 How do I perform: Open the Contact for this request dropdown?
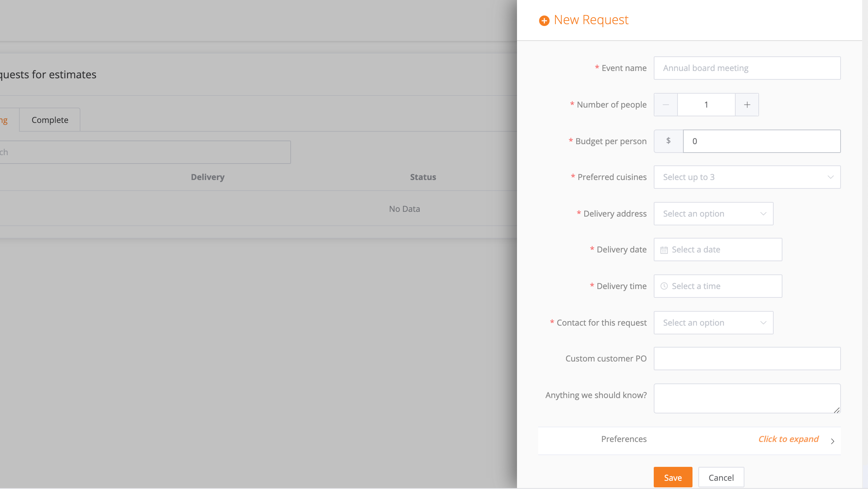point(713,323)
